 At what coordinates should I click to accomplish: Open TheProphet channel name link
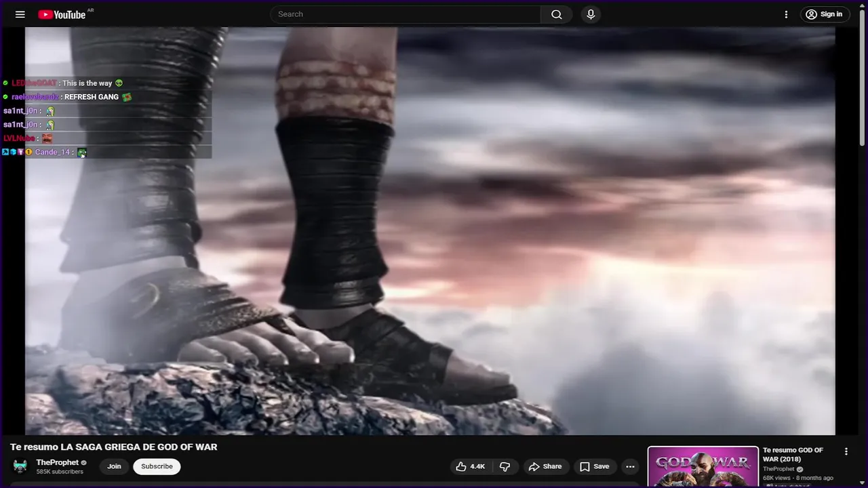pyautogui.click(x=58, y=462)
